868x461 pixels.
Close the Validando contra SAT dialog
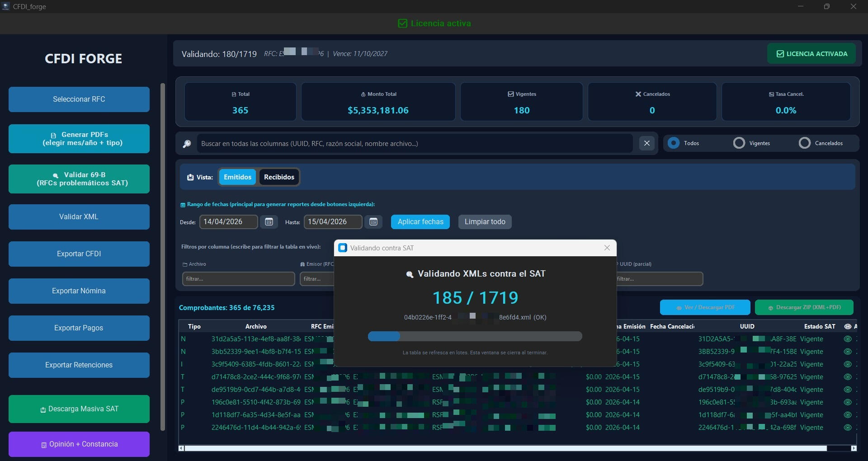(607, 248)
